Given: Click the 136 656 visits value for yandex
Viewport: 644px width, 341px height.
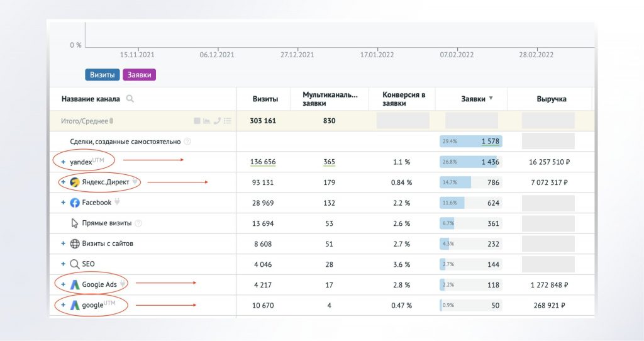Looking at the screenshot, I should 264,162.
